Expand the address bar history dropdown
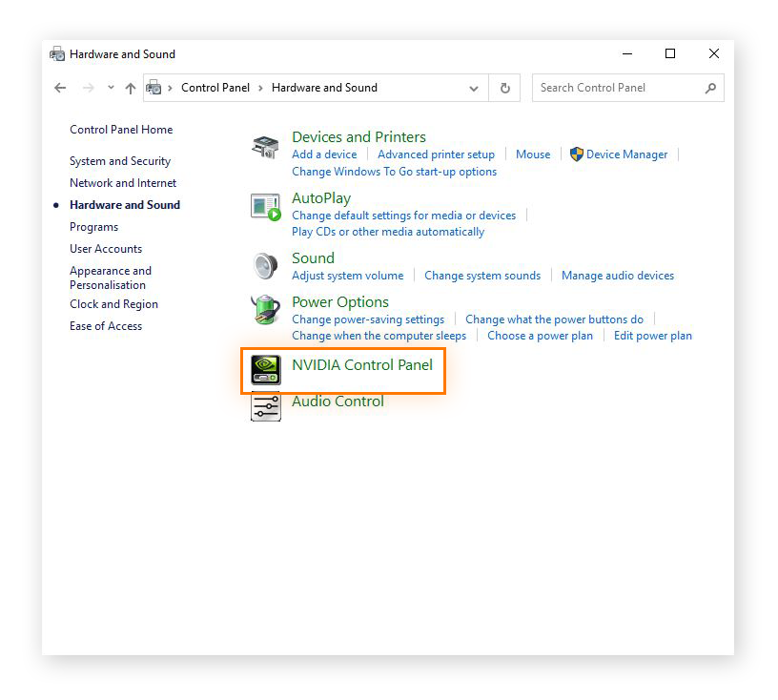This screenshot has width=778, height=700. tap(474, 87)
